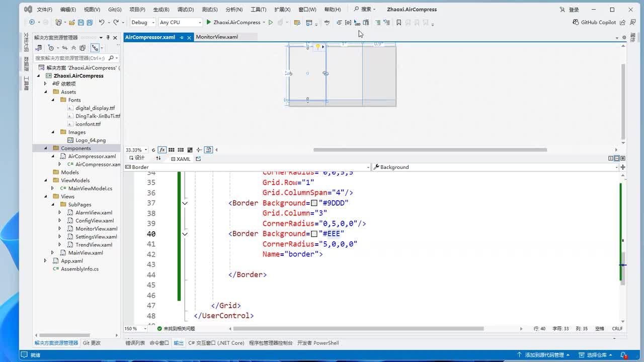Open the 调试(D) menu
The width and height of the screenshot is (644, 362).
(185, 9)
